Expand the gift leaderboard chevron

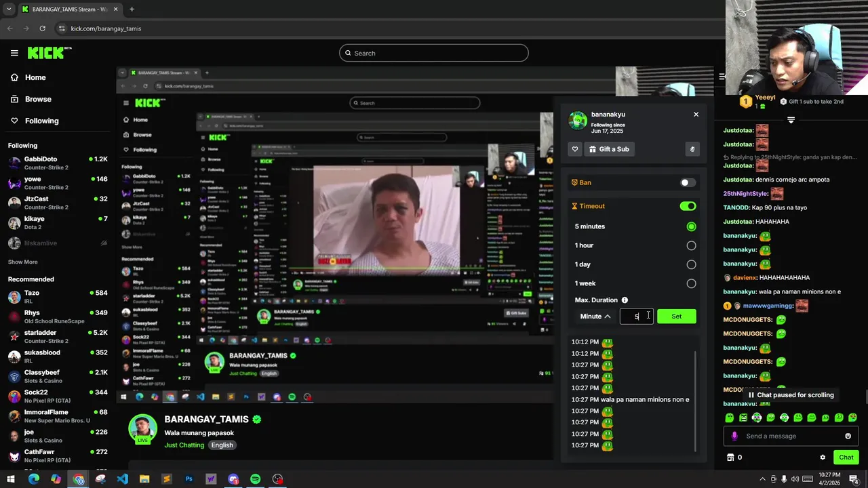791,120
